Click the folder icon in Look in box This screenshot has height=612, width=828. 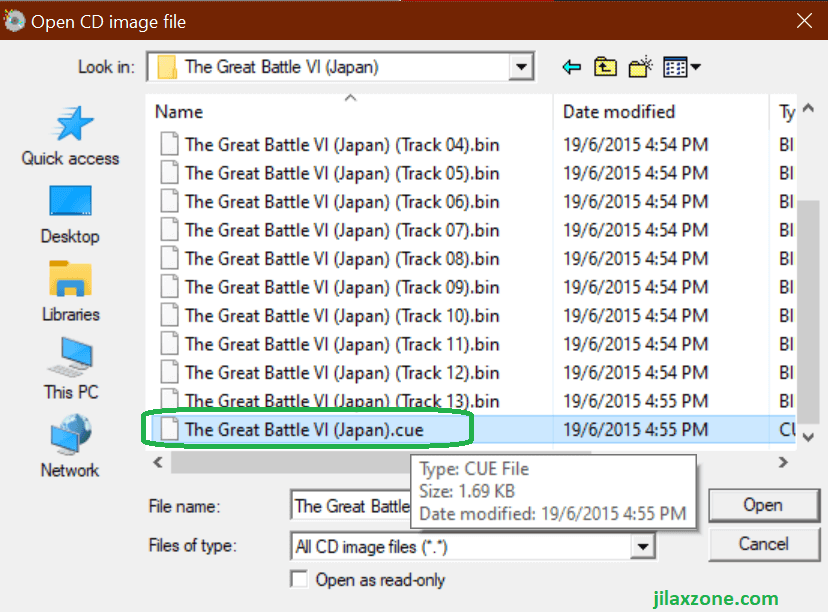(x=167, y=67)
